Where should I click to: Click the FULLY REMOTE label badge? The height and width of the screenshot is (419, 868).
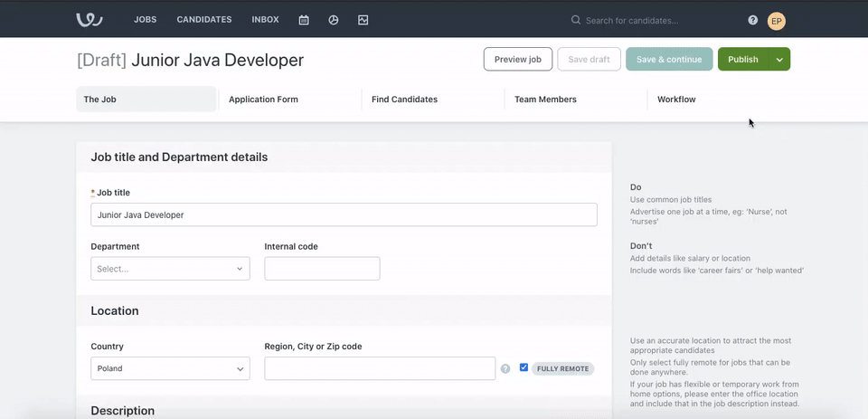tap(563, 368)
